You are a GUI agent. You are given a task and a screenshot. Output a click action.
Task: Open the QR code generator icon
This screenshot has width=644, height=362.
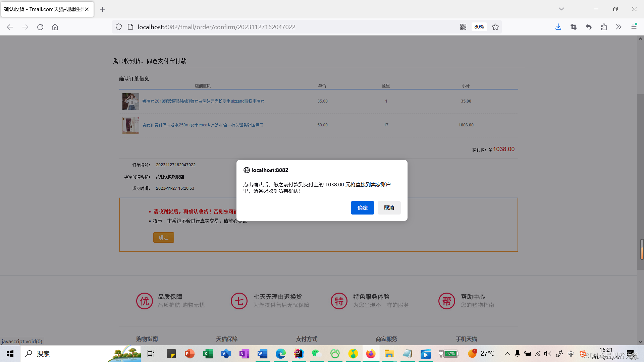click(463, 27)
